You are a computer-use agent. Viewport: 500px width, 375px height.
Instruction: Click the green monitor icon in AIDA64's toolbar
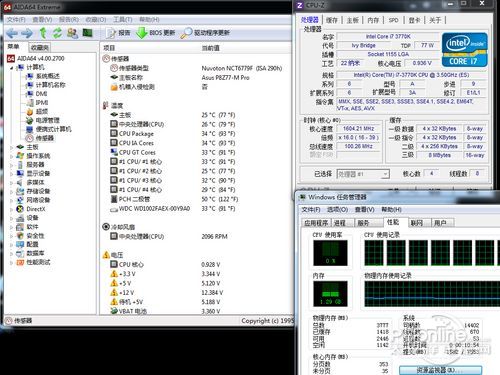(87, 33)
